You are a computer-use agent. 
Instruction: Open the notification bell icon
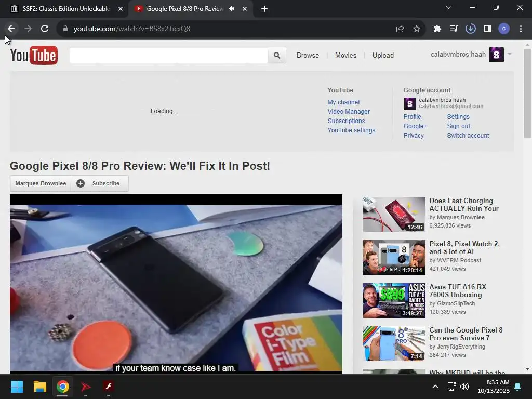518,387
